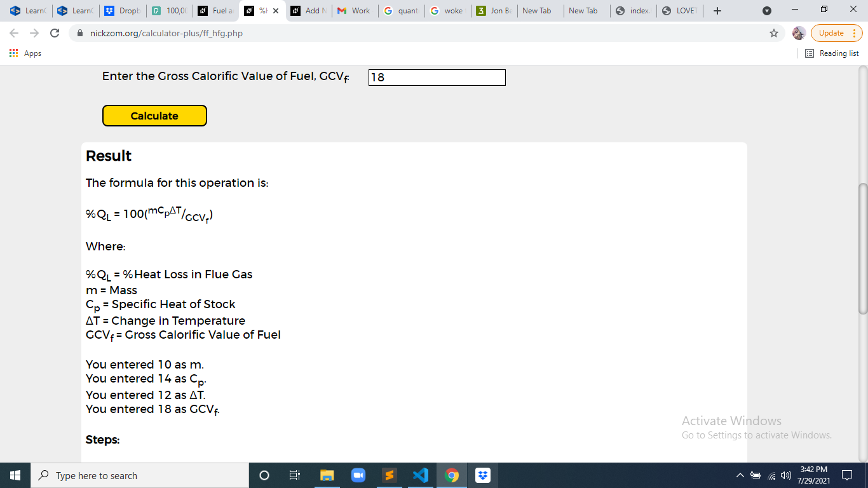Launch Sublime Text from taskbar
The height and width of the screenshot is (488, 868).
click(389, 475)
